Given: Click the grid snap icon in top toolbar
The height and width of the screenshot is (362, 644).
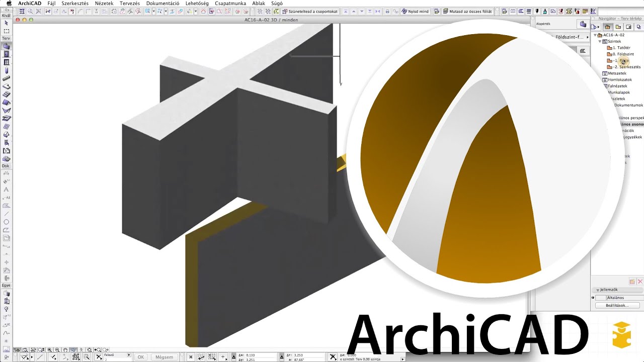Looking at the screenshot, I should pos(22,11).
